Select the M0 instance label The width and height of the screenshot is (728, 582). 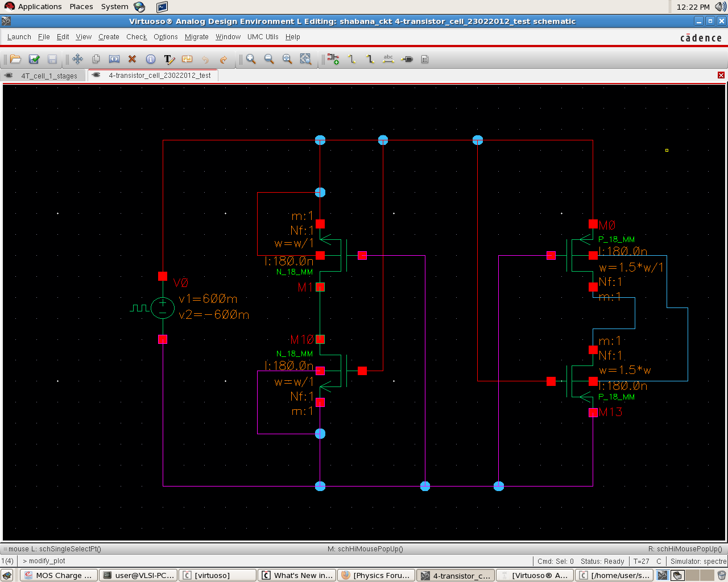(607, 226)
